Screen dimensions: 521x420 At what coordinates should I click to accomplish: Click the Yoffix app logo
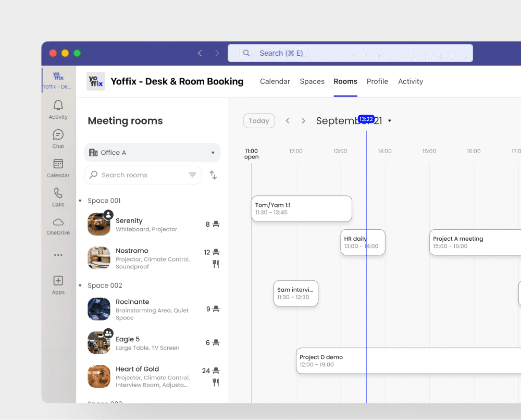tap(96, 81)
